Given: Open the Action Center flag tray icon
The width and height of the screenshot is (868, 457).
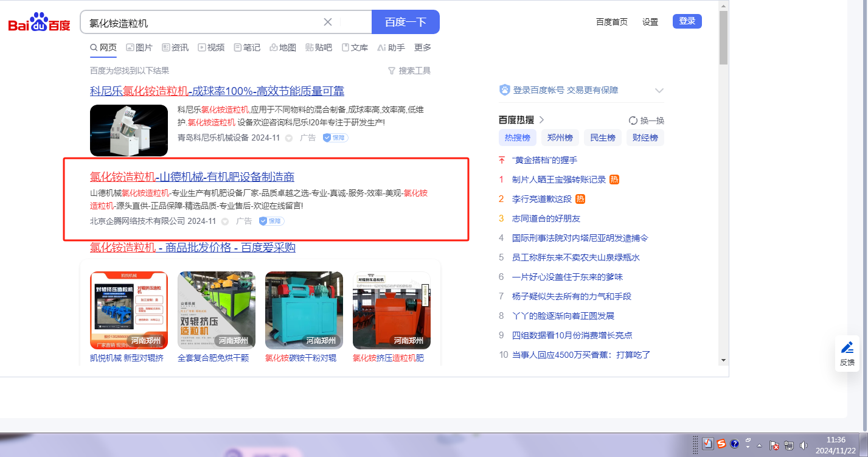Looking at the screenshot, I should pos(774,445).
